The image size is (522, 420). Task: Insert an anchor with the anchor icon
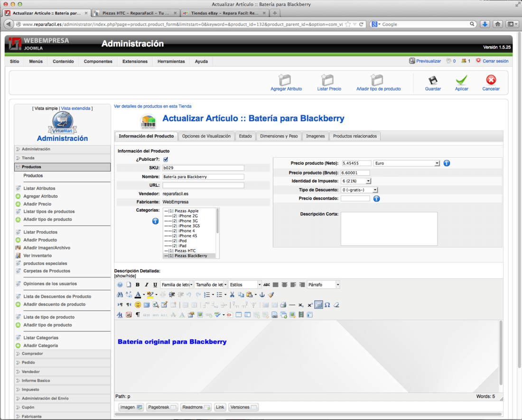[262, 295]
